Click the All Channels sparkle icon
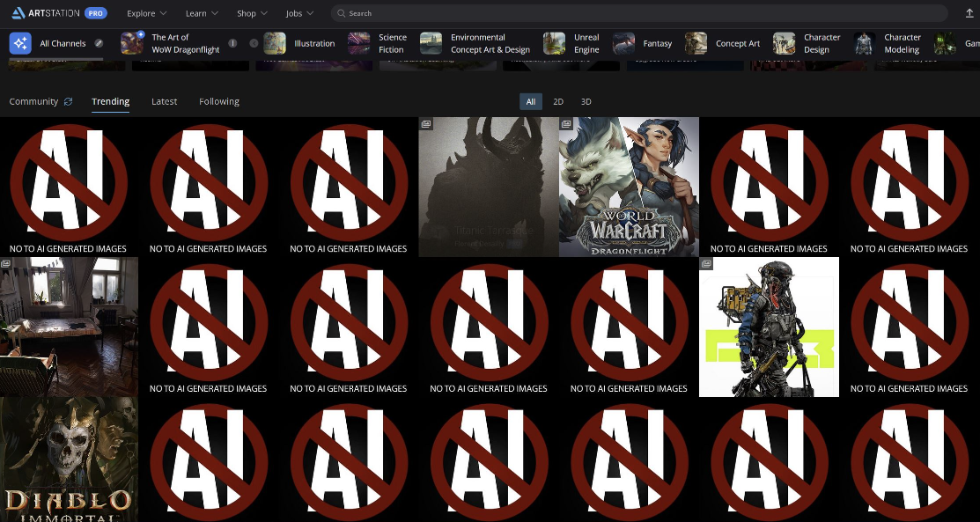The image size is (980, 522). click(20, 43)
